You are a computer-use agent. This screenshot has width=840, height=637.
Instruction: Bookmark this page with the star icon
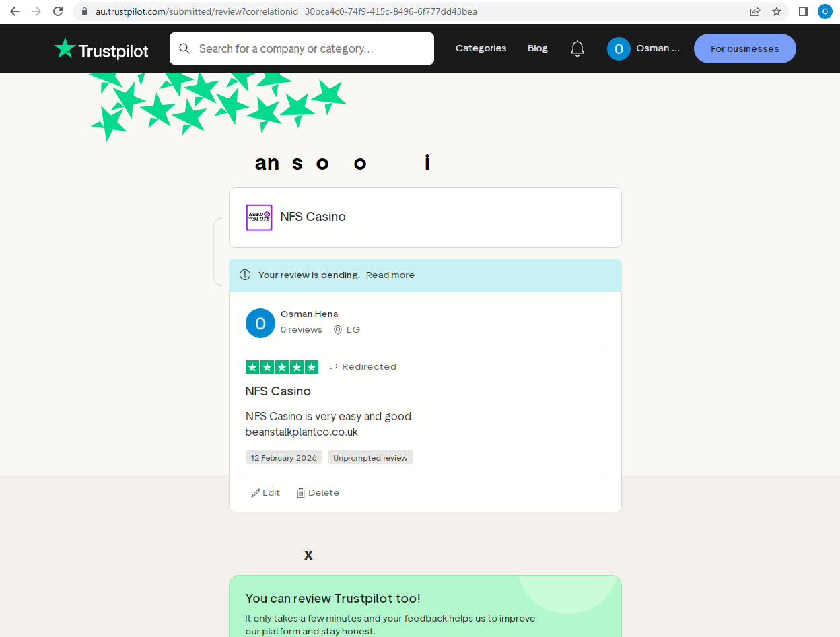click(x=777, y=11)
